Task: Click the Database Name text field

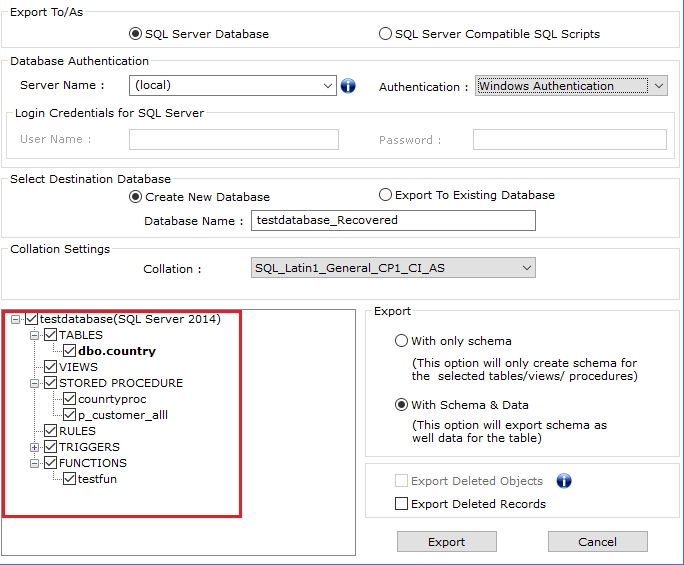Action: click(x=393, y=220)
